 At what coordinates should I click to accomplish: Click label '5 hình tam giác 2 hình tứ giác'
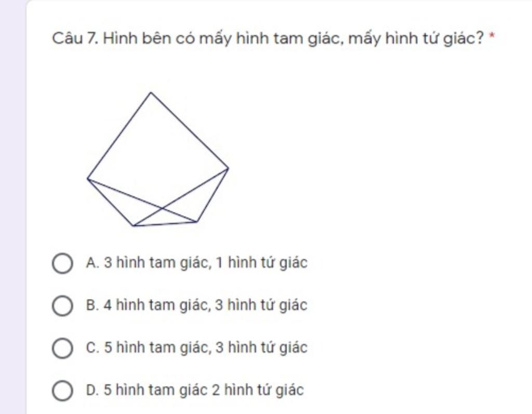pos(204,390)
